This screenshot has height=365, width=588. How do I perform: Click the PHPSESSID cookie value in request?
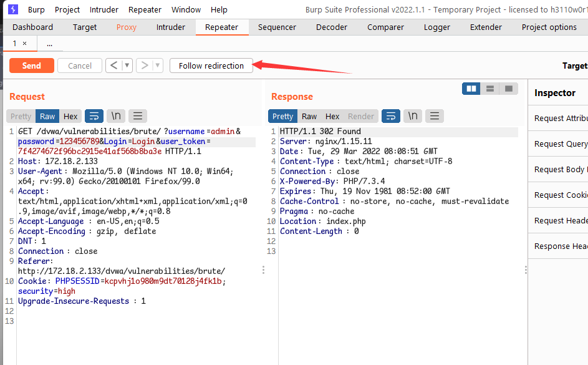(163, 281)
